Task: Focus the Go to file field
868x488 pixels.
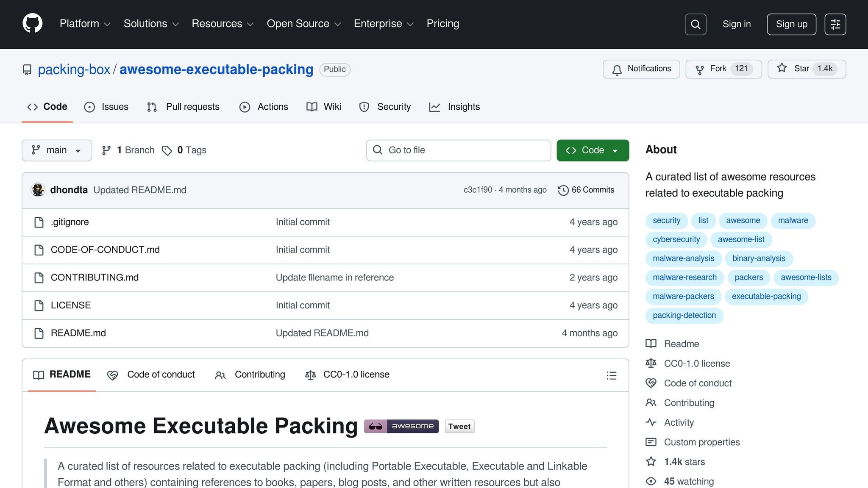Action: click(458, 150)
